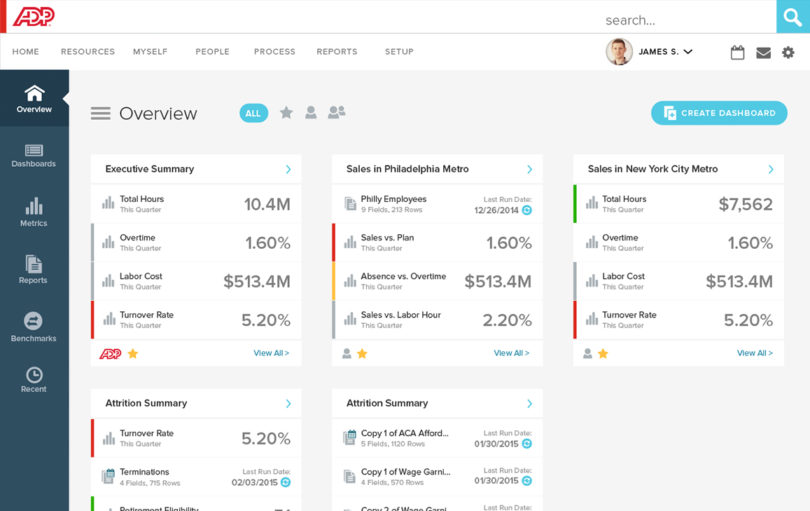
Task: Open Sales vs. Labor Hour row
Action: pos(437,320)
